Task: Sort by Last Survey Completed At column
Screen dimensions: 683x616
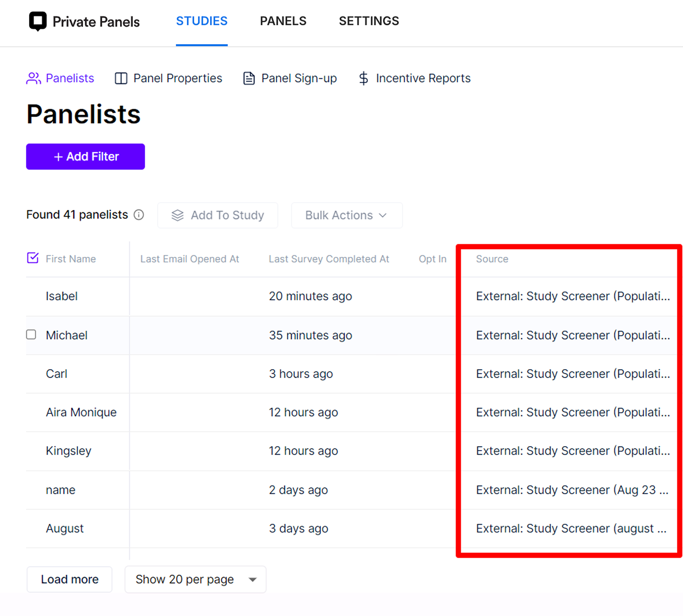Action: coord(328,259)
